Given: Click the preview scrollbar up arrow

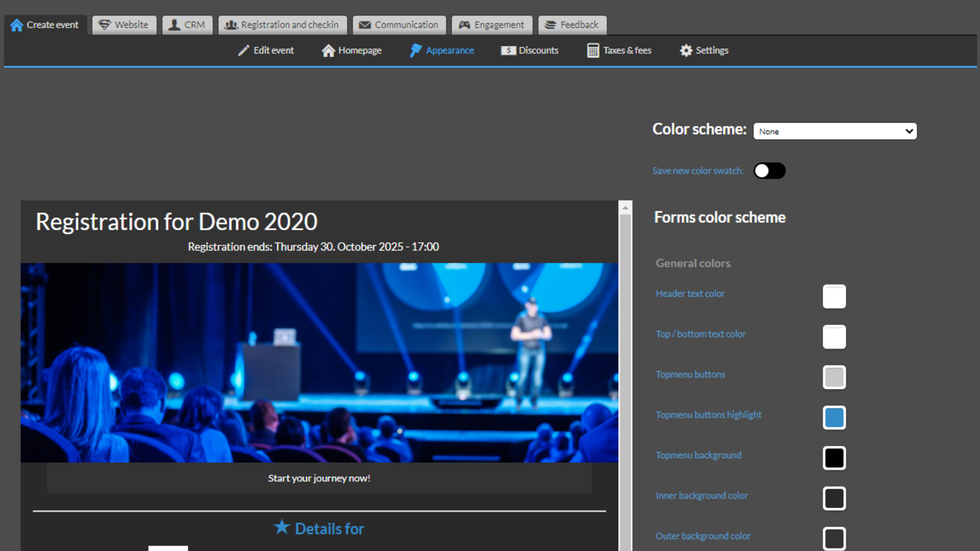Looking at the screenshot, I should (x=625, y=208).
